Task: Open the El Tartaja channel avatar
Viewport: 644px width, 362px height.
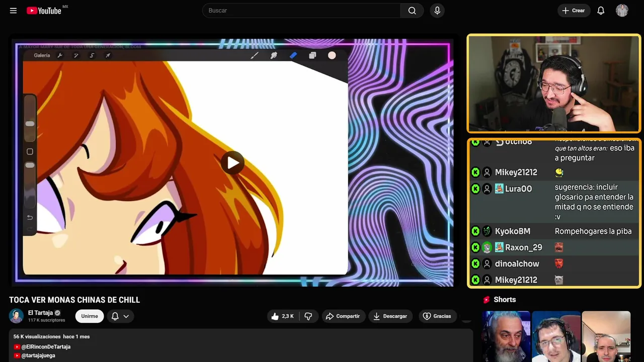Action: click(x=17, y=316)
